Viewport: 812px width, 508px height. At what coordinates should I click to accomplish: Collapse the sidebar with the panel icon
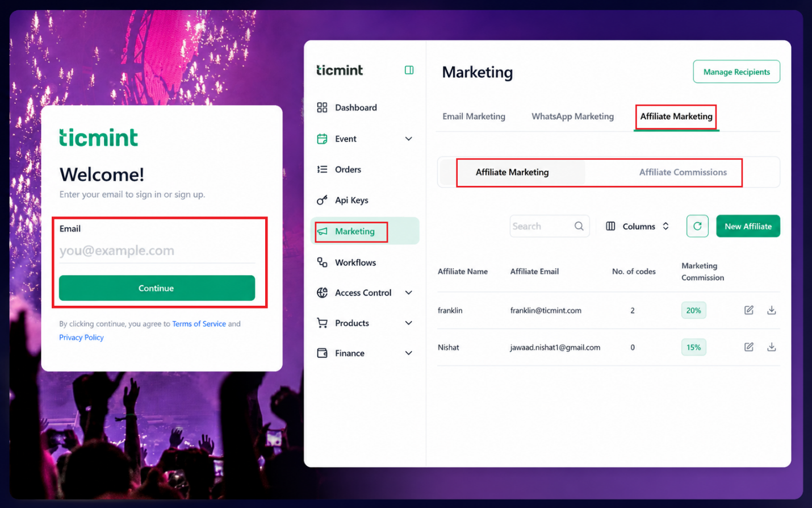pos(409,70)
